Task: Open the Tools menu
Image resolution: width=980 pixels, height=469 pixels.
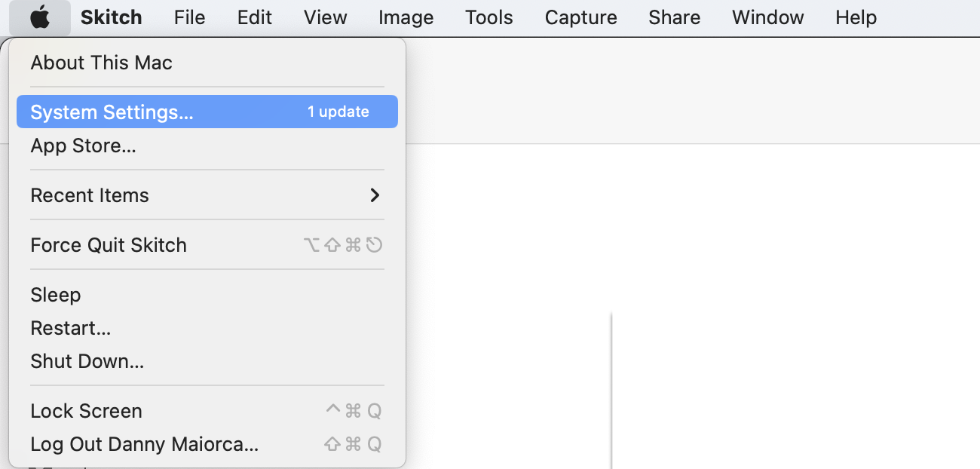Action: tap(489, 17)
